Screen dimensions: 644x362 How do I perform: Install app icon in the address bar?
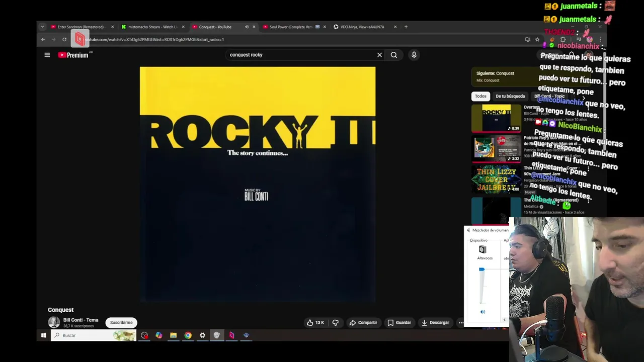click(x=527, y=39)
